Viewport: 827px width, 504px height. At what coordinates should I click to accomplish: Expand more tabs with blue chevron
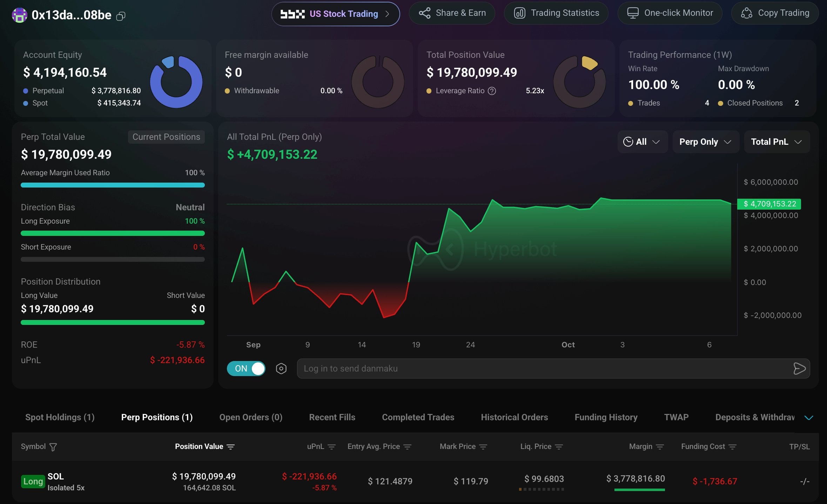tap(809, 417)
